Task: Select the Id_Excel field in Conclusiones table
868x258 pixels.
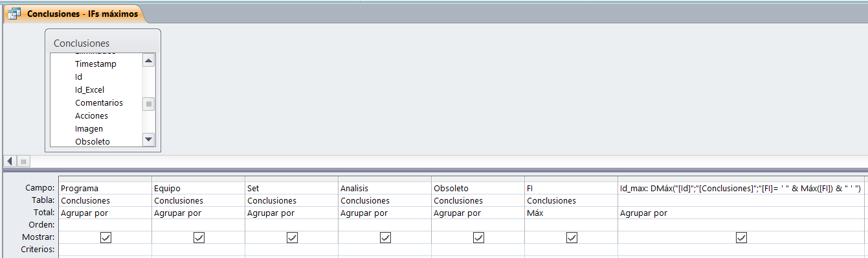Action: [89, 89]
